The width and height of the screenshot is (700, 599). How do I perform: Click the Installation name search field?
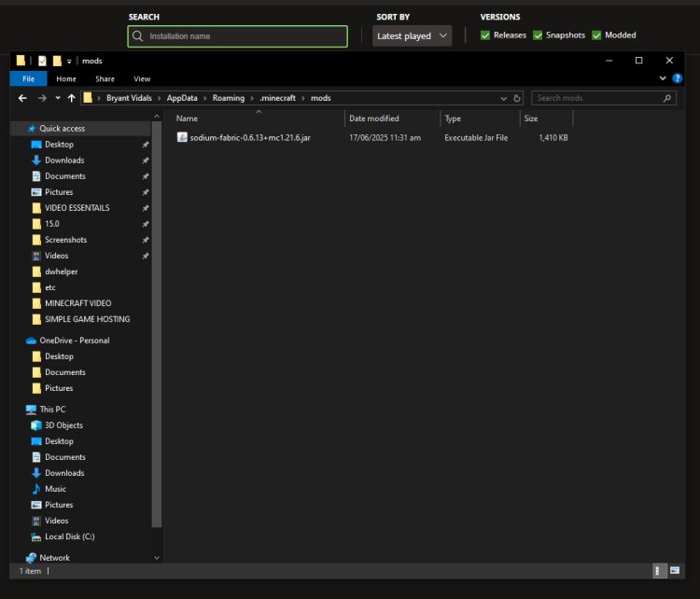[237, 36]
